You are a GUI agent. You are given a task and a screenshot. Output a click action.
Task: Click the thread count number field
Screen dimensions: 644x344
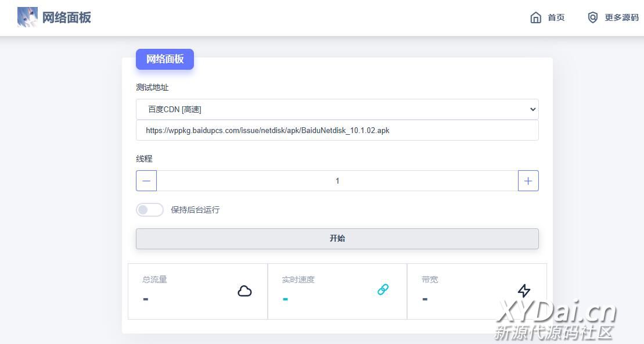[337, 181]
